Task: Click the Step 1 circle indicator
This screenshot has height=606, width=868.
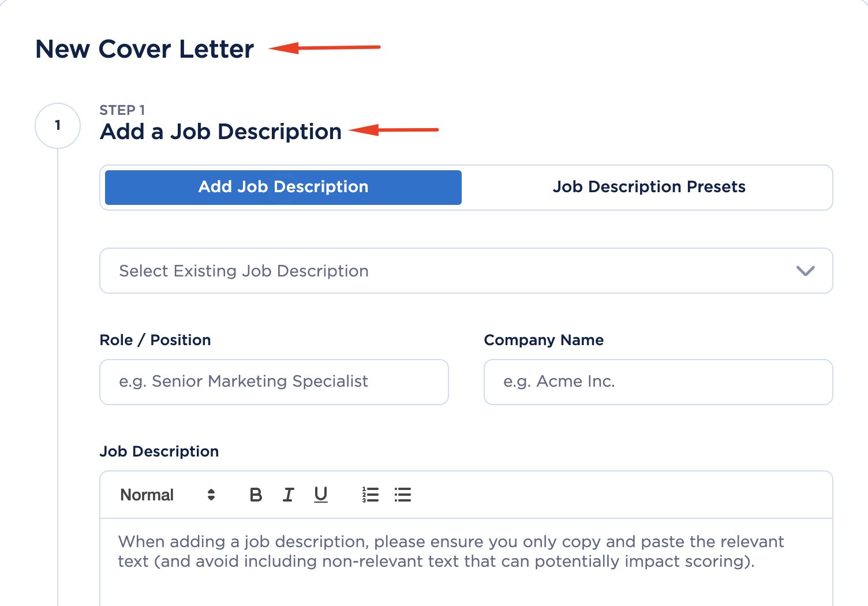Action: click(x=57, y=126)
